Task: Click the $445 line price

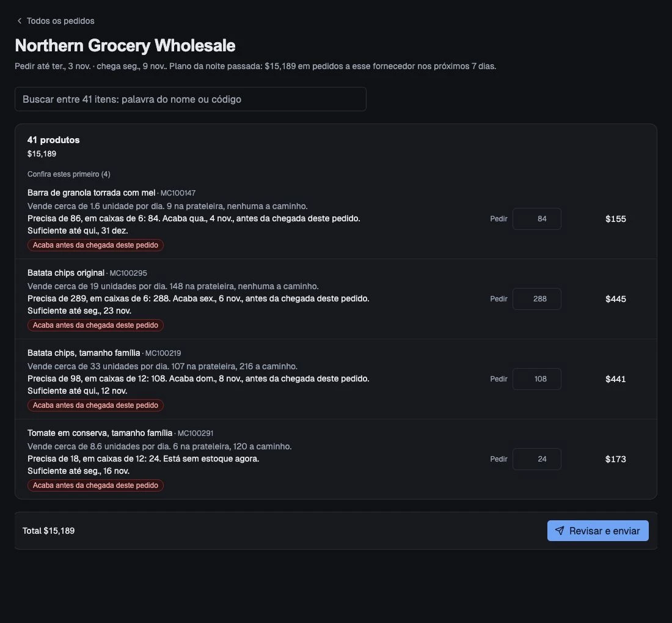Action: click(615, 300)
